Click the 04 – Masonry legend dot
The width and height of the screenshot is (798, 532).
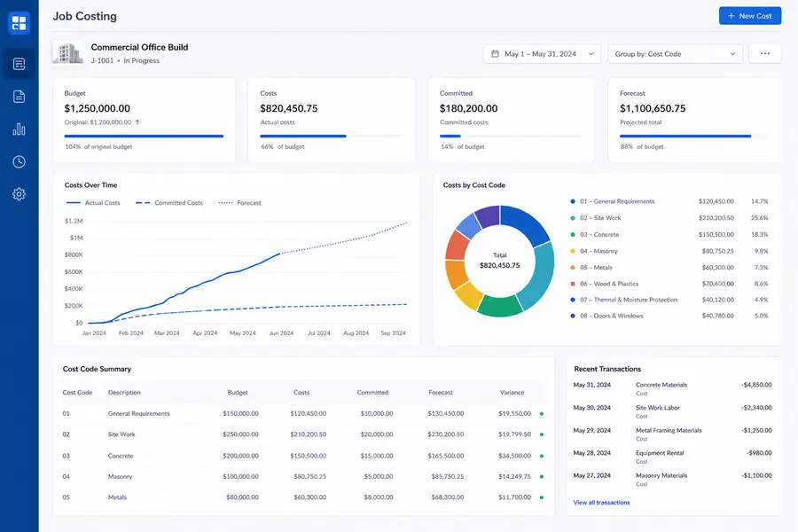(x=573, y=251)
